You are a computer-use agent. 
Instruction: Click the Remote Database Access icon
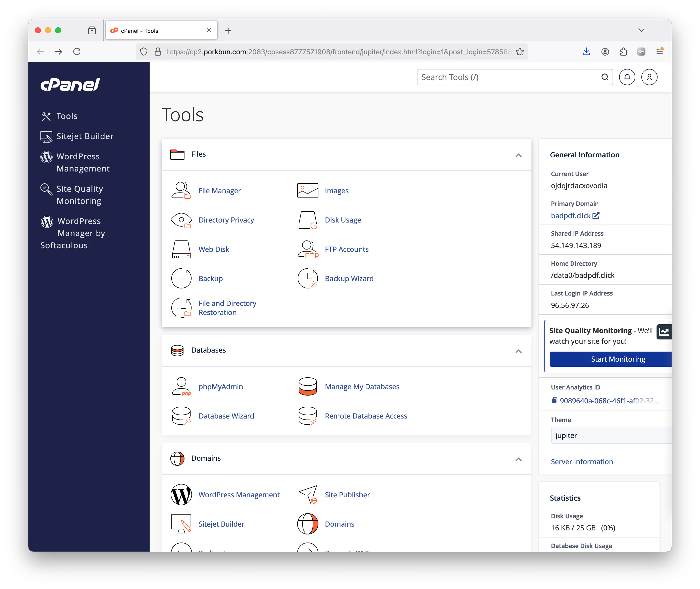tap(307, 416)
